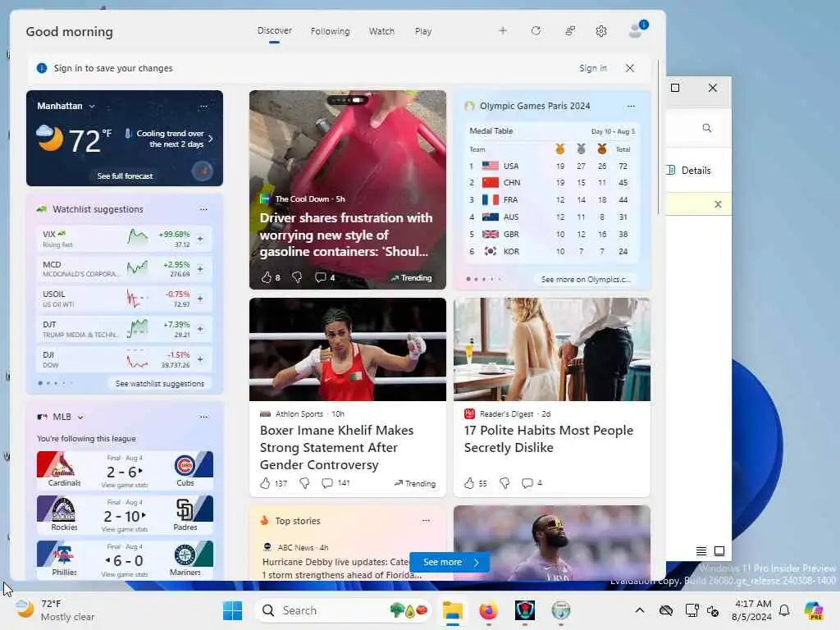Open widgets settings gear
Image resolution: width=840 pixels, height=630 pixels.
pyautogui.click(x=601, y=31)
